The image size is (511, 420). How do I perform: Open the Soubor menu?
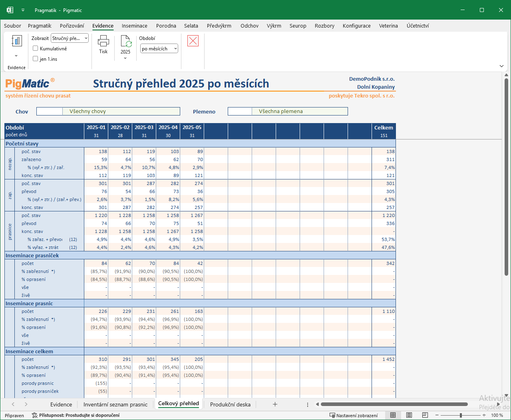coord(12,26)
